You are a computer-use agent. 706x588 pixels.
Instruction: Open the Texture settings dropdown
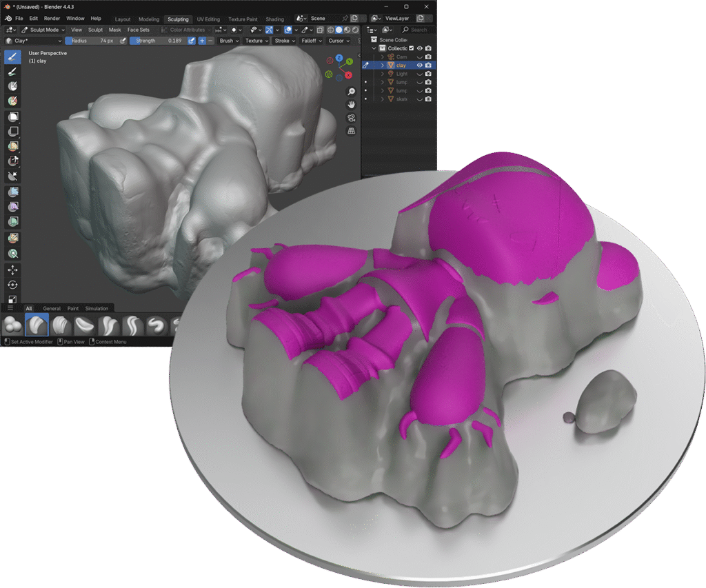pos(256,41)
